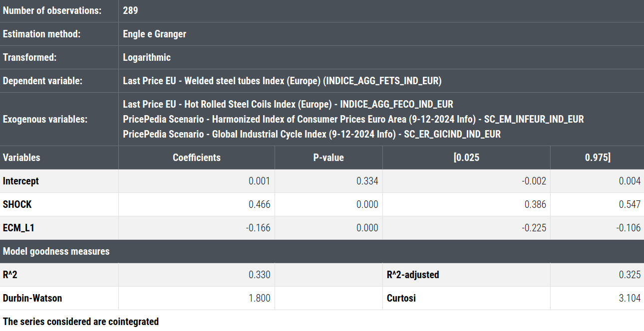Select the Hot Rolled Steel Coils Index line
Viewport: 644px width, 331px height.
click(288, 104)
